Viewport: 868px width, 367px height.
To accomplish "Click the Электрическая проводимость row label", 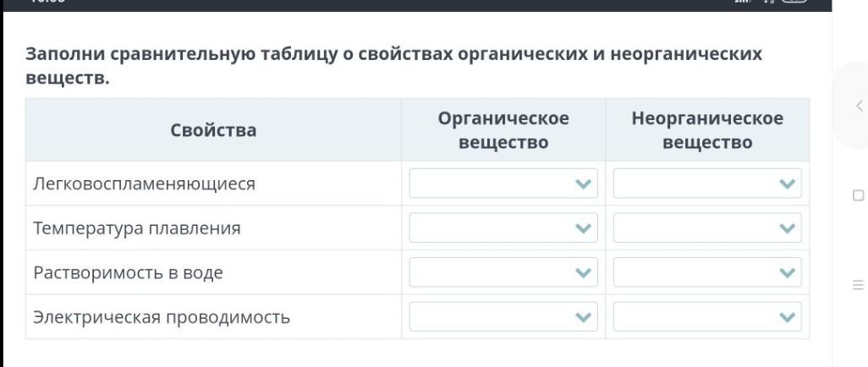I will 162,318.
